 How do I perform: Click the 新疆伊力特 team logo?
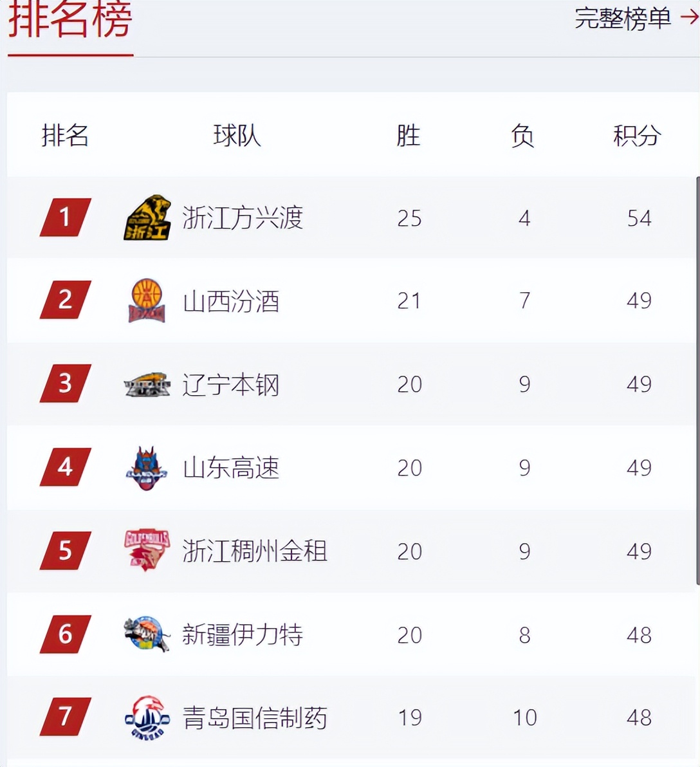point(147,634)
